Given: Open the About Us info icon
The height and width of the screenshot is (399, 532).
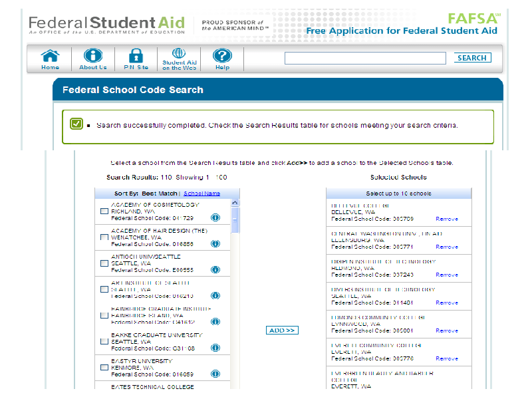Looking at the screenshot, I should [93, 56].
